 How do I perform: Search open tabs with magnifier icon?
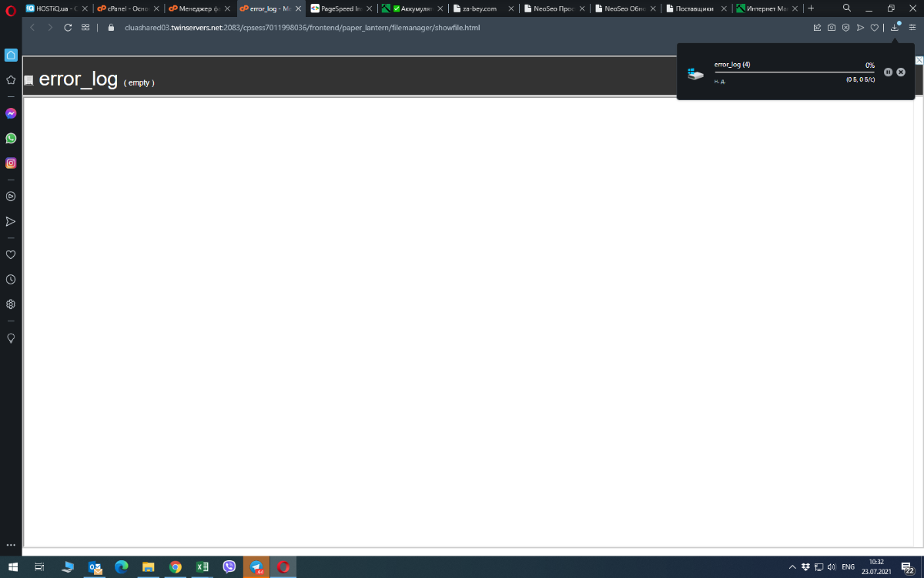(847, 8)
